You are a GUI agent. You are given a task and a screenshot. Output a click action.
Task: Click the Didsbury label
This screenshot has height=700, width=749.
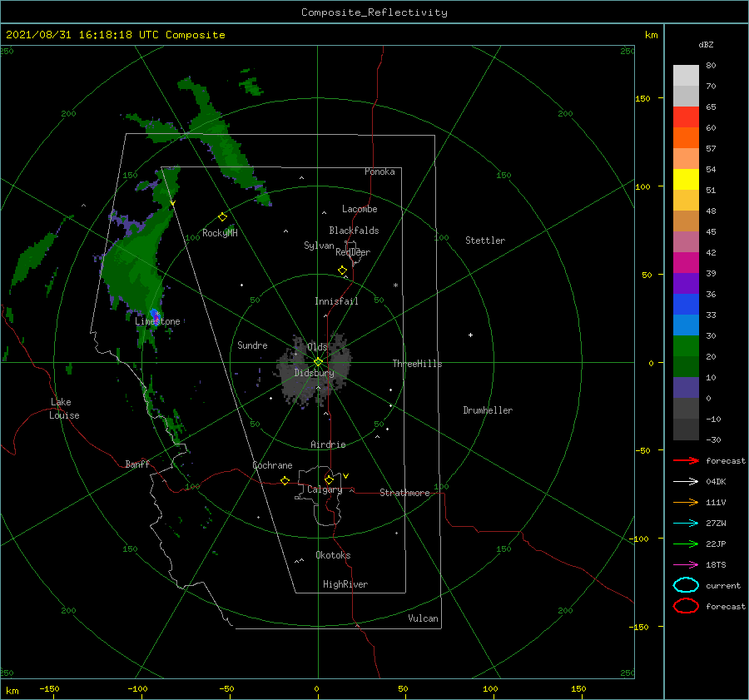(x=314, y=373)
